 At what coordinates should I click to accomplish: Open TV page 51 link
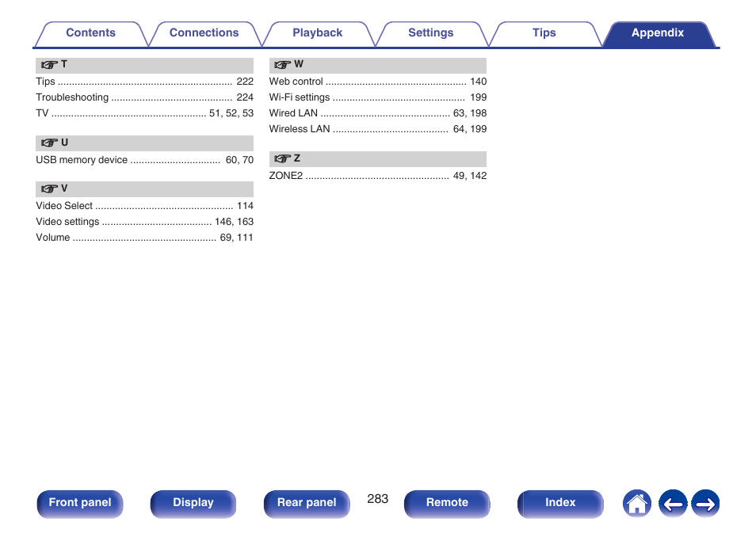pyautogui.click(x=215, y=113)
